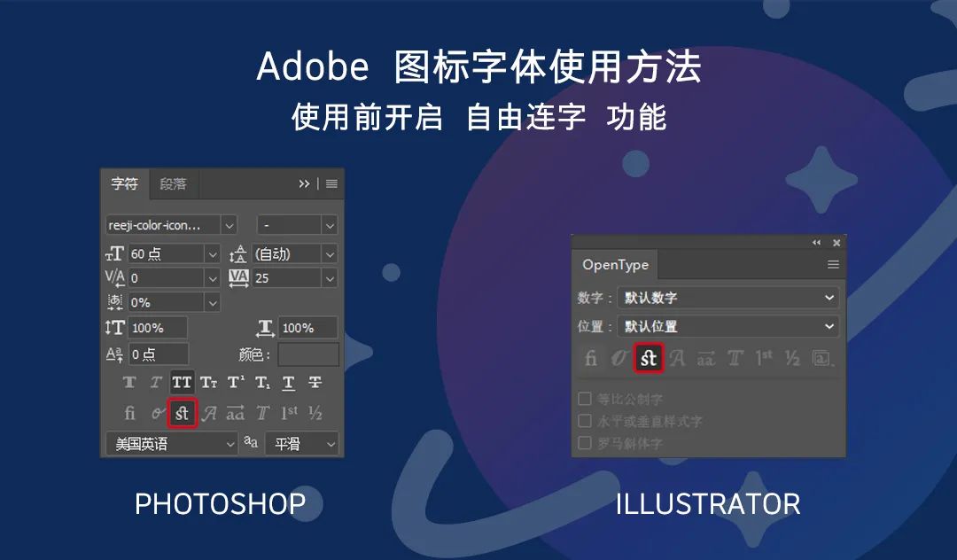
Task: Click the vertical scale 100% field
Action: pyautogui.click(x=158, y=328)
